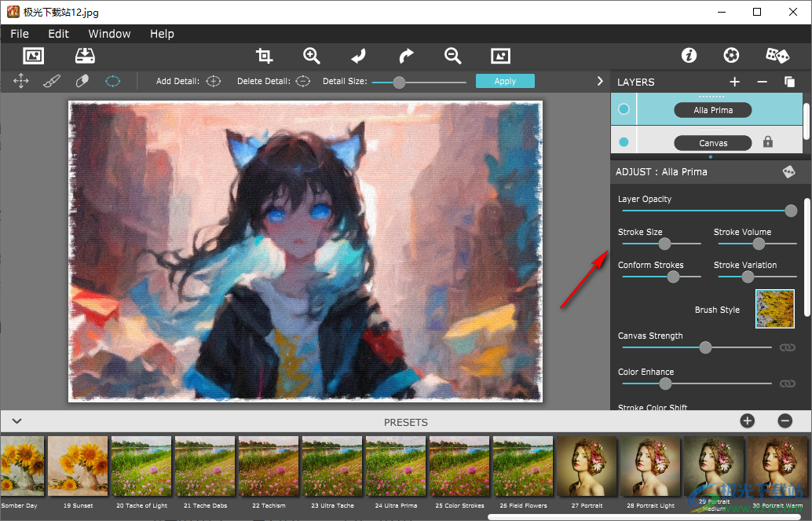Screen dimensions: 812x521
Task: Unlock the Canvas layer
Action: coord(766,142)
